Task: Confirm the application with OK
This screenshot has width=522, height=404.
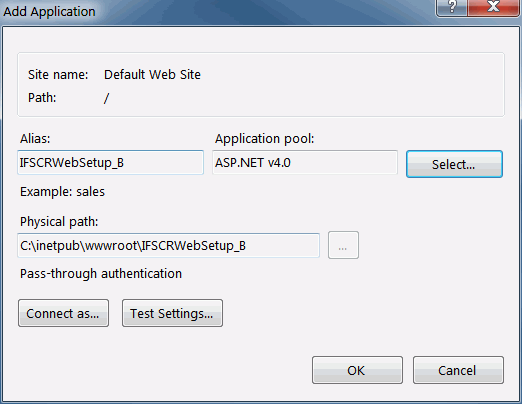Action: [357, 370]
